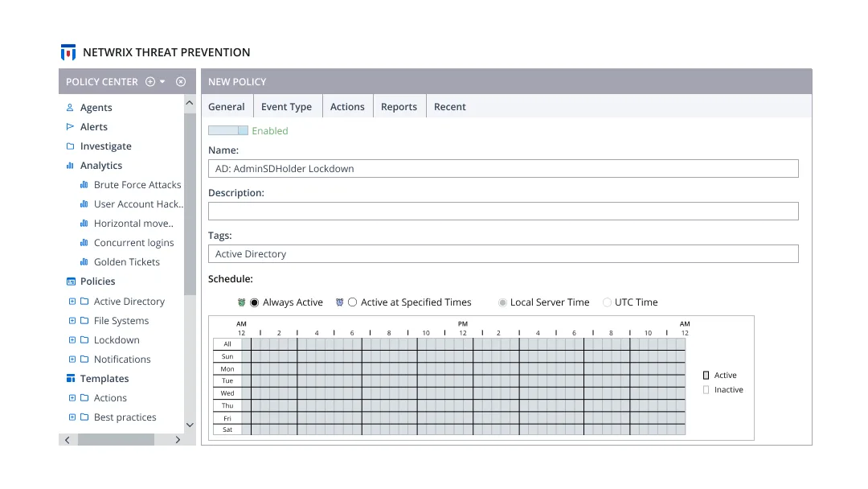The width and height of the screenshot is (868, 489).
Task: Click the File Systems folder icon
Action: pos(84,321)
